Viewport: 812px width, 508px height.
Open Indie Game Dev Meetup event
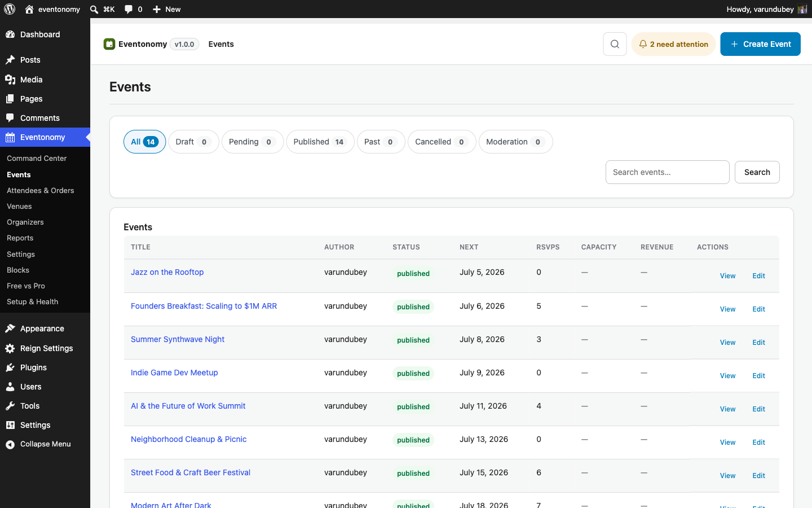tap(174, 373)
